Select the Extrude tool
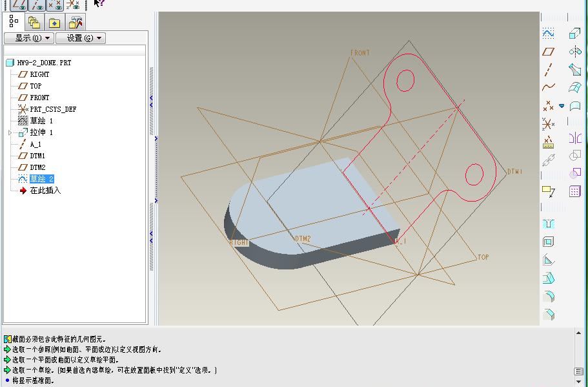Screen dimensions: 588x387 [575, 34]
